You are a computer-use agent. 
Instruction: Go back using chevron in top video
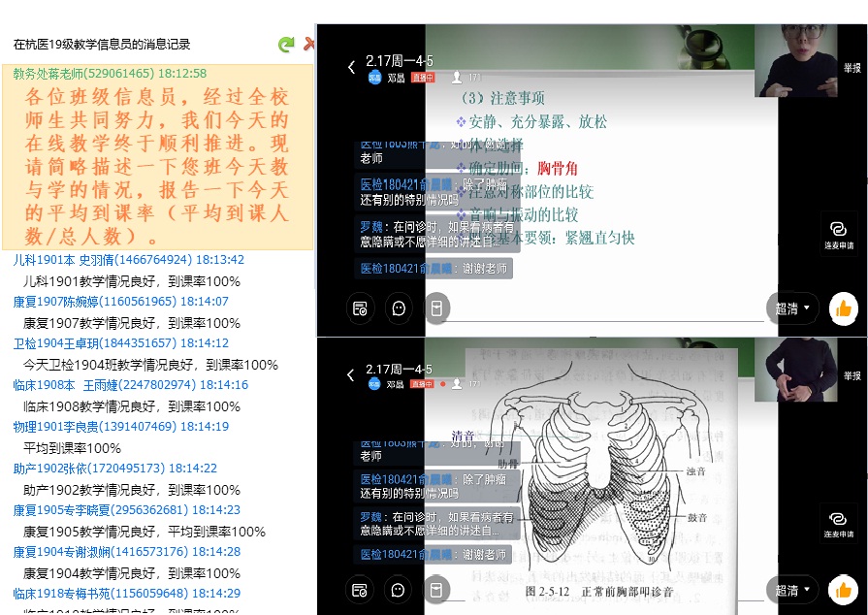(x=351, y=67)
